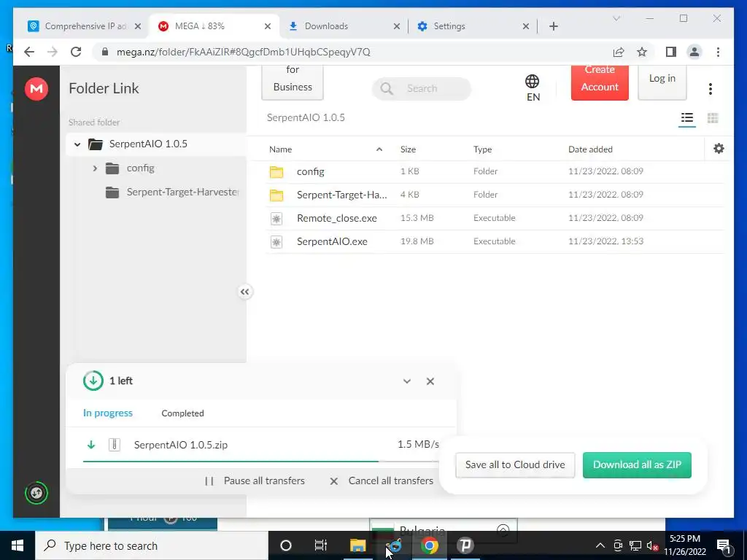Image resolution: width=747 pixels, height=560 pixels.
Task: Open the Chrome profile avatar icon
Action: point(694,52)
